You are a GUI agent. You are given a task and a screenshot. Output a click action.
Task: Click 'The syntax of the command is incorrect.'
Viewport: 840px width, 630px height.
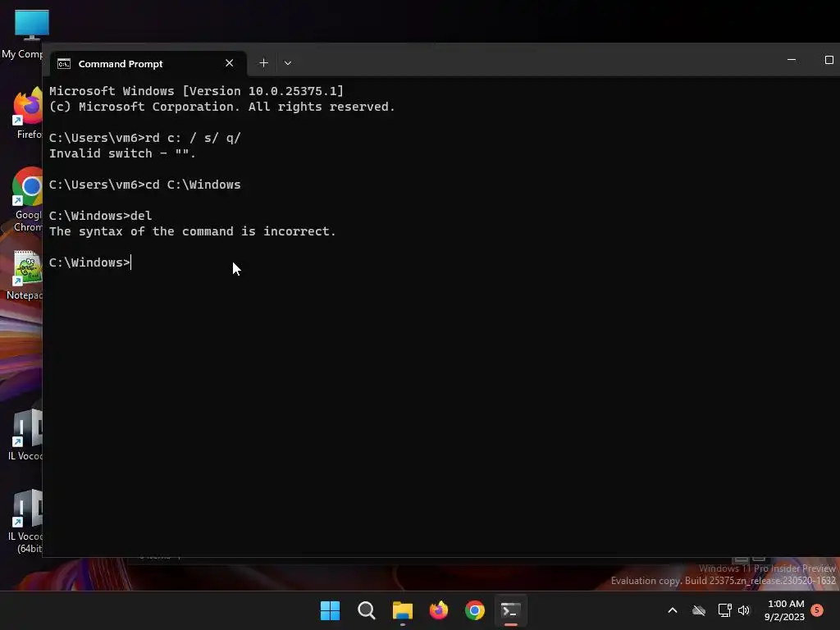[192, 231]
